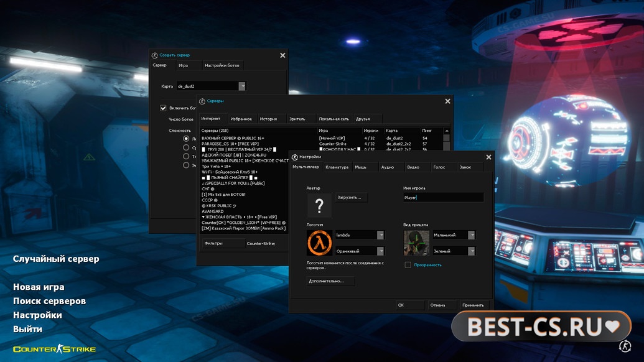This screenshot has width=644, height=362.
Task: Select server PARADISE_CS 18+ [FREE VIP]
Action: click(x=322, y=144)
